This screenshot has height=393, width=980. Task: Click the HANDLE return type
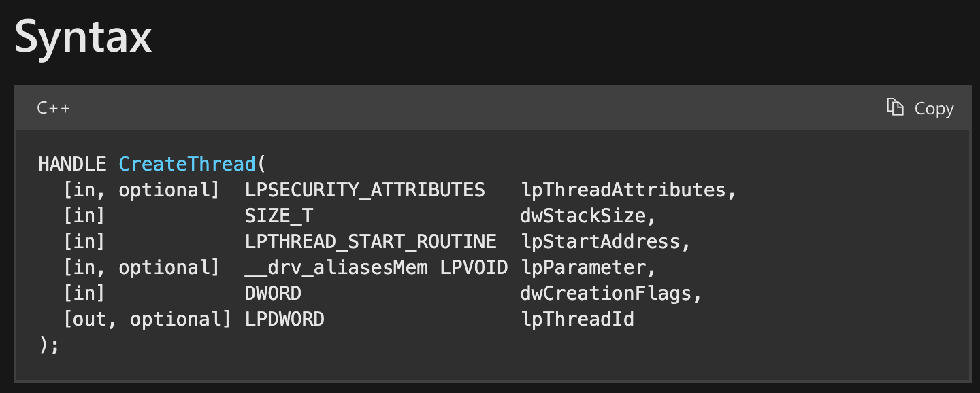point(72,164)
